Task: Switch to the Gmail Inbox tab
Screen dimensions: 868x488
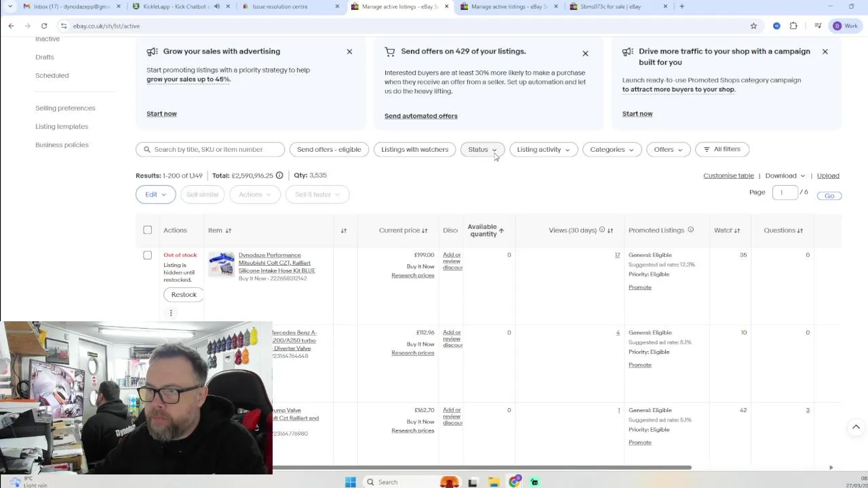Action: (x=71, y=7)
